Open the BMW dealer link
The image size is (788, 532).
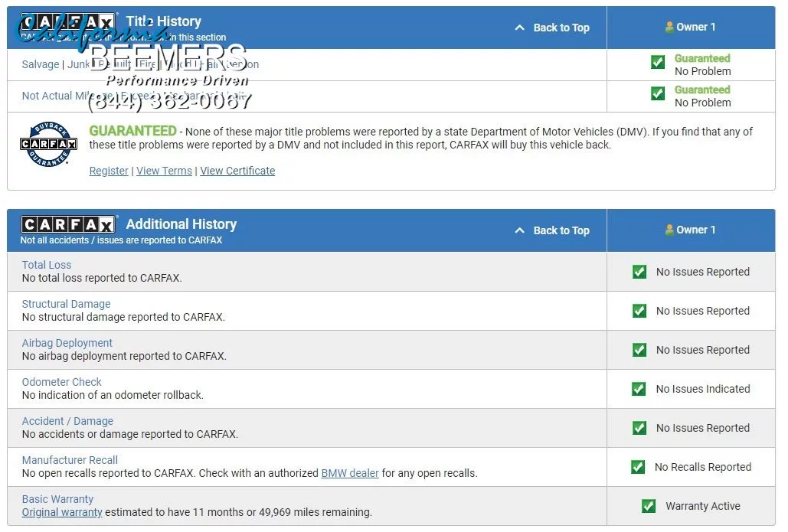(350, 473)
